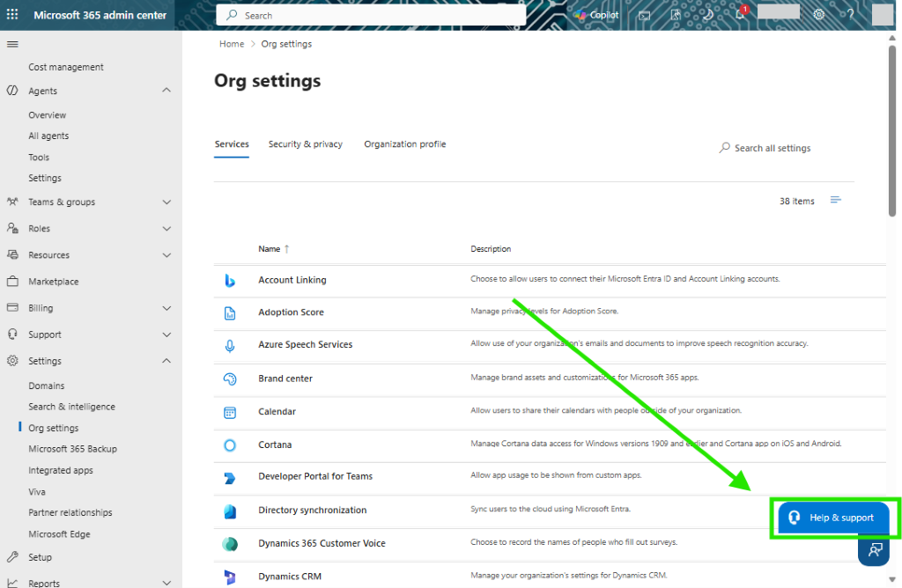Image resolution: width=902 pixels, height=588 pixels.
Task: Open Domains under Settings
Action: point(47,386)
